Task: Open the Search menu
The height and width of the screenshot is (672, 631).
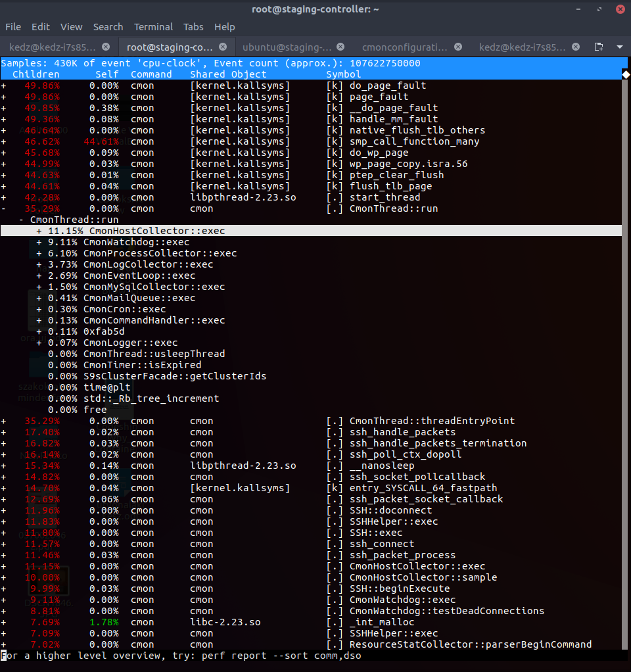Action: 108,27
